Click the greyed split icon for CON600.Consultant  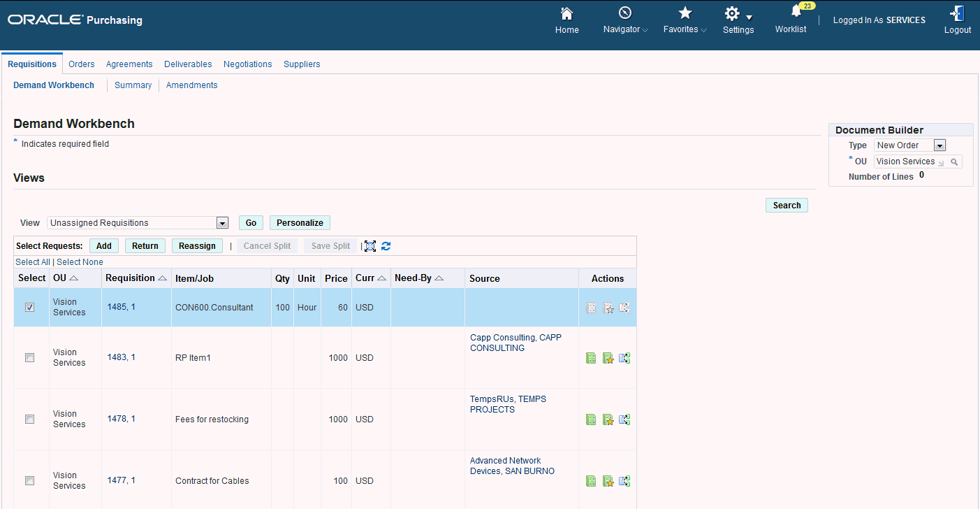point(624,308)
